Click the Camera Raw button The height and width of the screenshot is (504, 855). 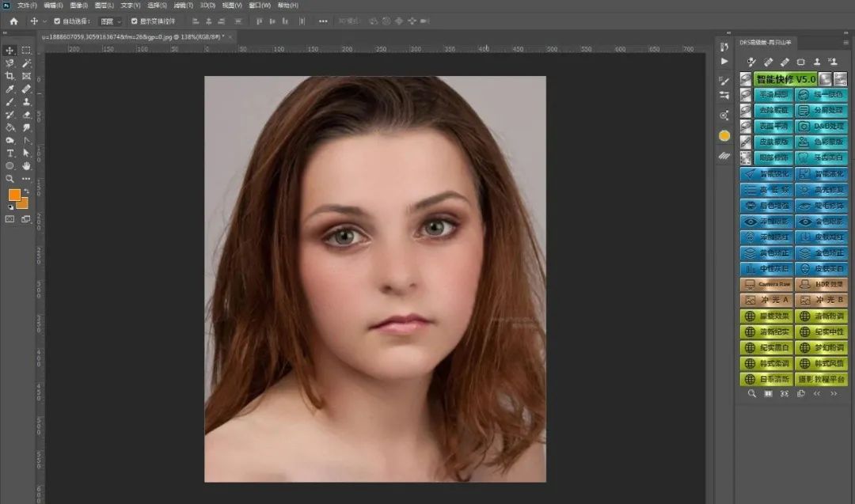(766, 284)
